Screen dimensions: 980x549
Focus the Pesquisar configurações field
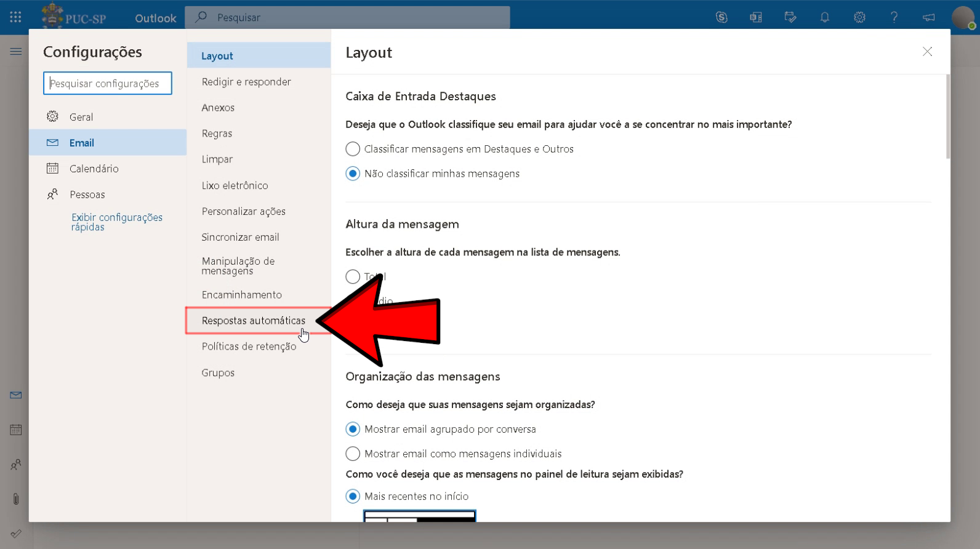(x=108, y=83)
